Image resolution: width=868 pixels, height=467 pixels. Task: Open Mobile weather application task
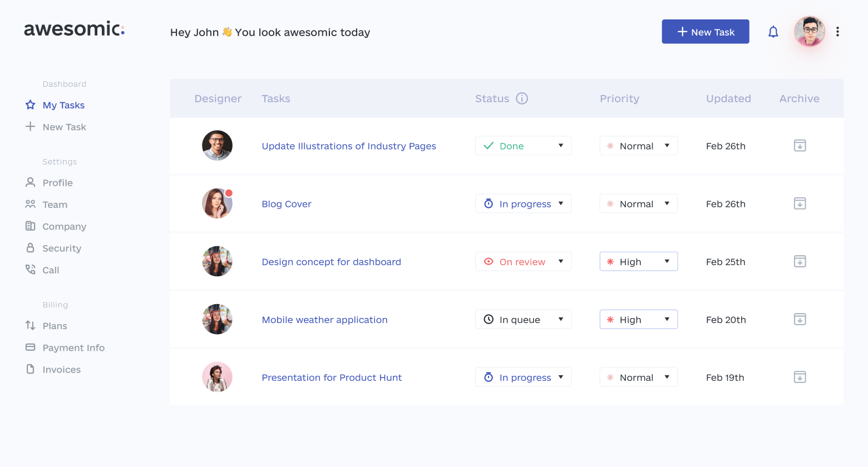point(324,320)
